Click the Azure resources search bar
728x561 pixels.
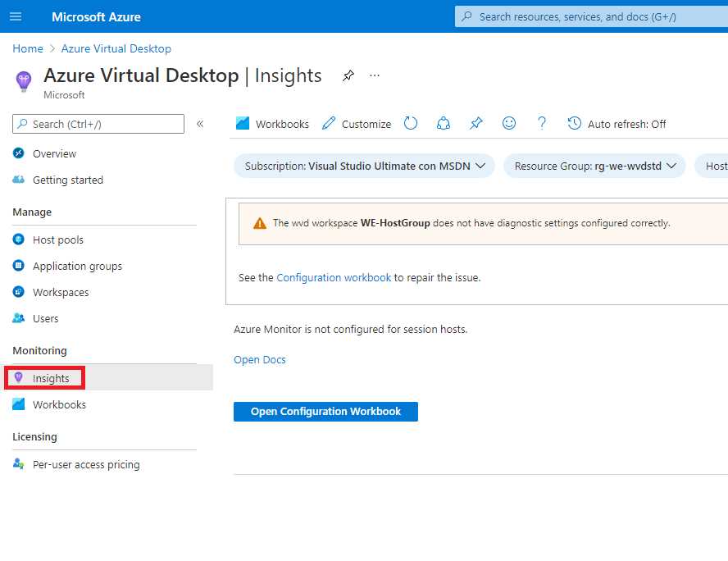click(x=590, y=16)
